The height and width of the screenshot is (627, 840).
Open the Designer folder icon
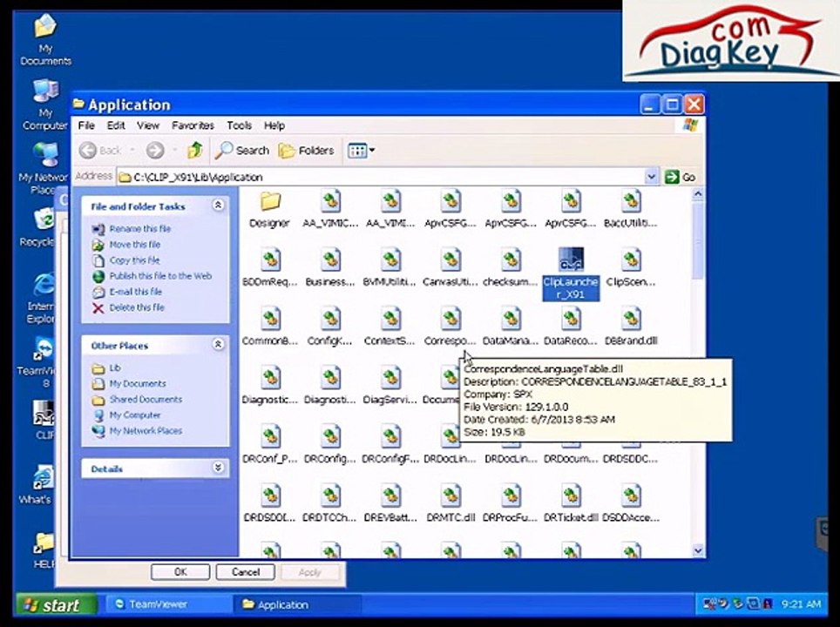coord(270,202)
